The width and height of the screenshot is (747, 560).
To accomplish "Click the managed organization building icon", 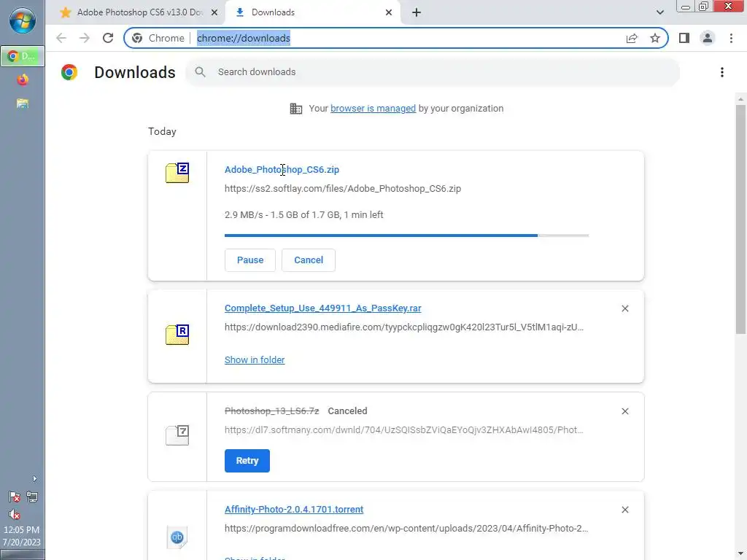I will 296,109.
